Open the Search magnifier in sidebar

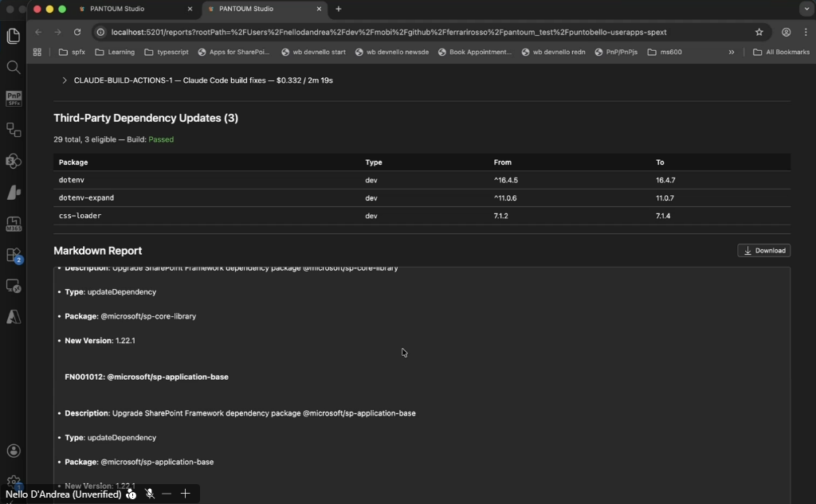[x=13, y=67]
